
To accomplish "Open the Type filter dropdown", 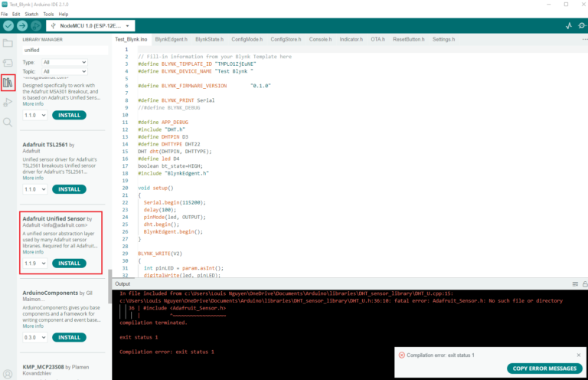I will pyautogui.click(x=67, y=62).
